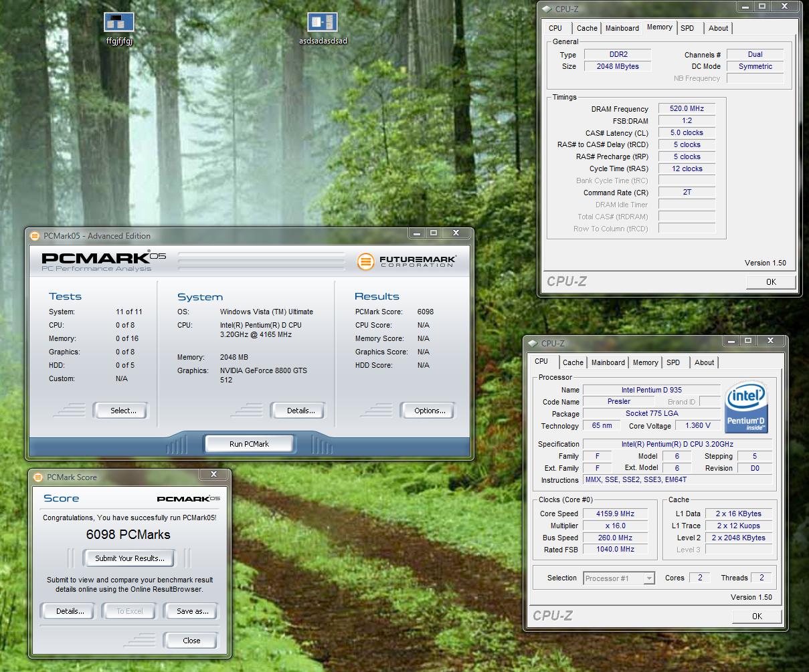Screen dimensions: 809x672
Task: Click Cycle Time 12 clocks value
Action: pyautogui.click(x=687, y=169)
